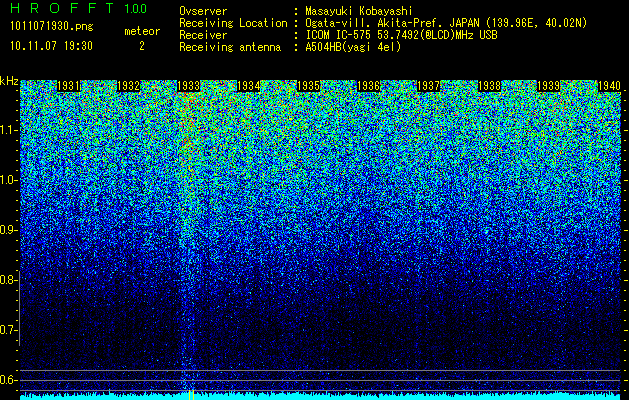Viewport: 629px width, 400px height.
Task: Click the 1939 time marker
Action: (549, 86)
